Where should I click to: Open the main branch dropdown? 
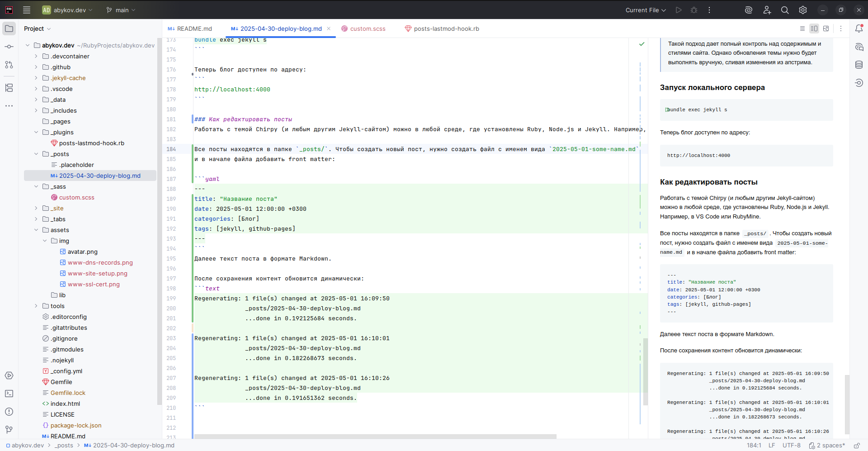point(121,10)
